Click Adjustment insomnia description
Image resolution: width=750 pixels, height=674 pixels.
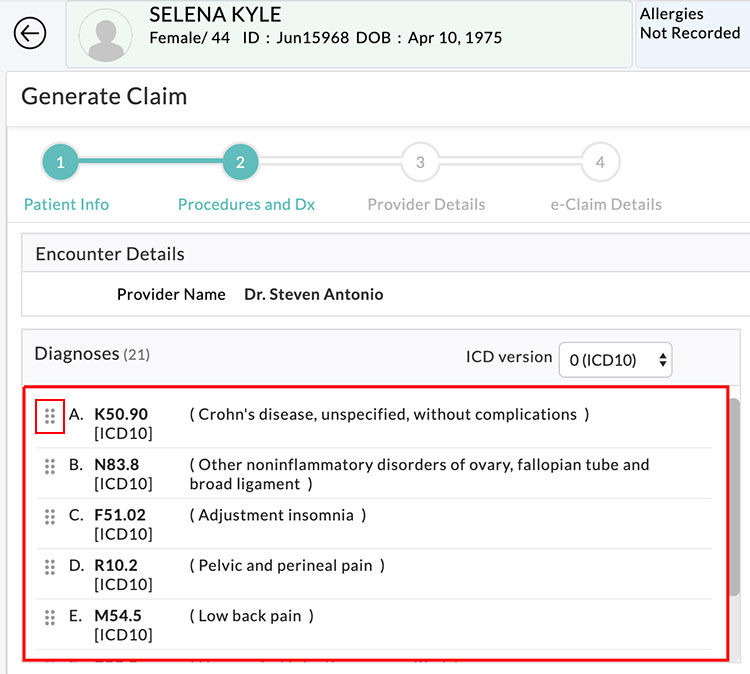[x=278, y=515]
